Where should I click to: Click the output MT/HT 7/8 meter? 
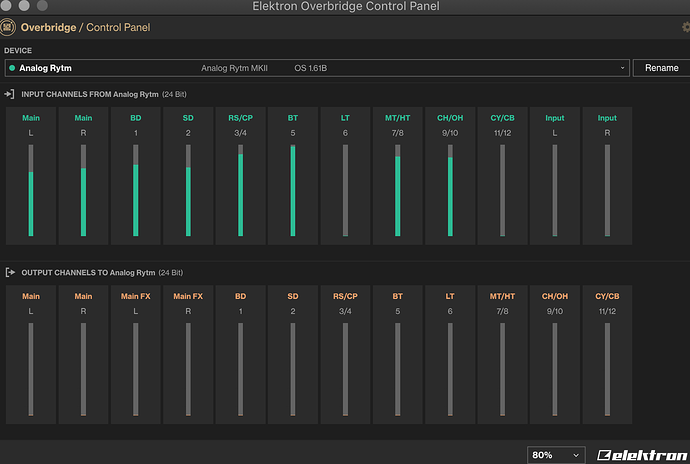click(503, 369)
